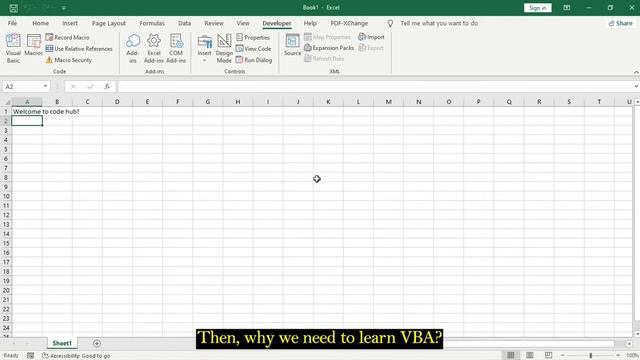Click Expansion Packs
Screen dimensions: 640x360
click(329, 48)
